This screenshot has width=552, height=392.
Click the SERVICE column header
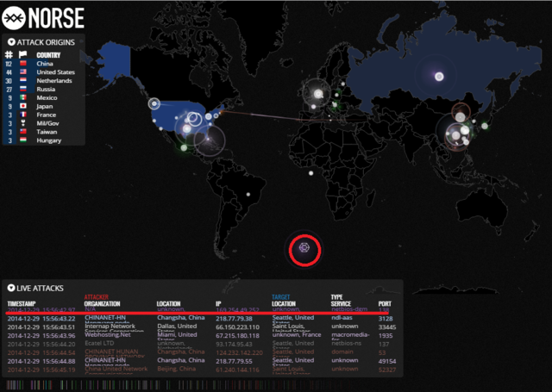(341, 304)
